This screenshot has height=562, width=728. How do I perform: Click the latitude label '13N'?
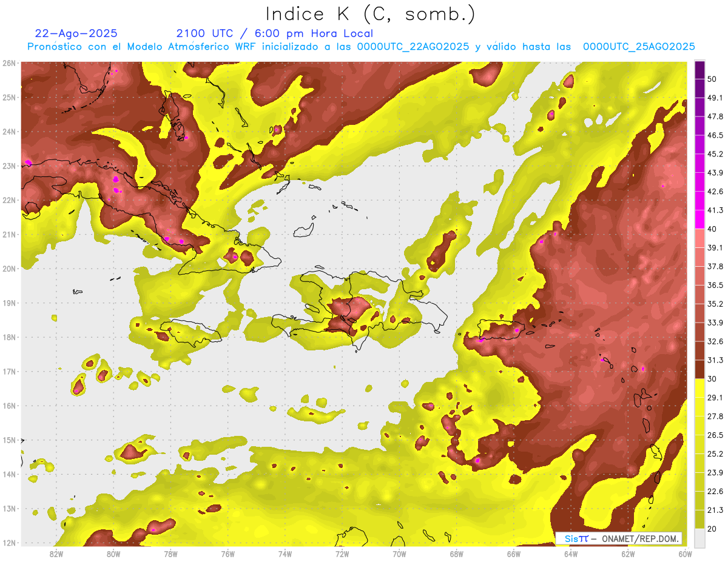[x=9, y=509]
